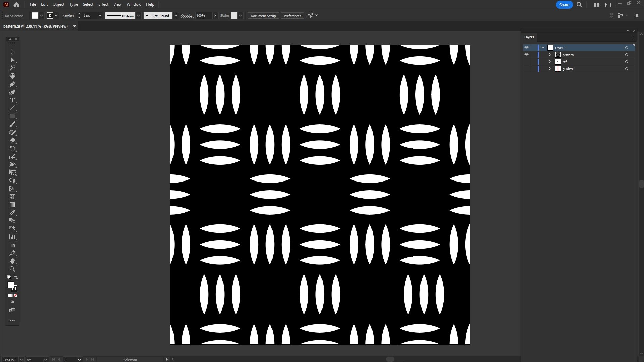
Task: Select the Pen tool
Action: click(x=12, y=84)
